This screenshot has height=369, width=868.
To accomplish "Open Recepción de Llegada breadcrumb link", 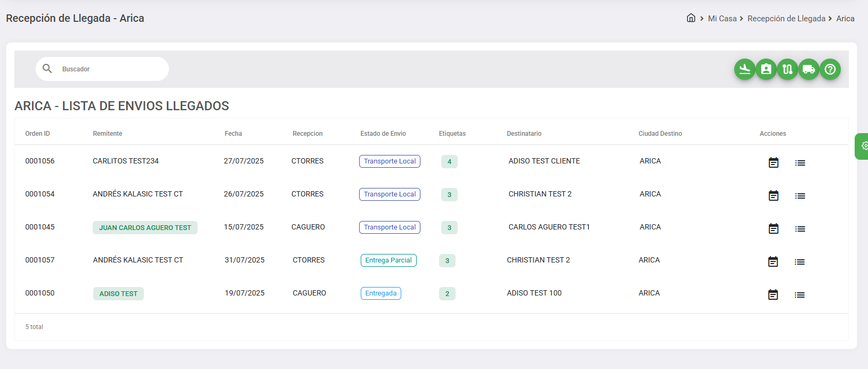I will (786, 19).
